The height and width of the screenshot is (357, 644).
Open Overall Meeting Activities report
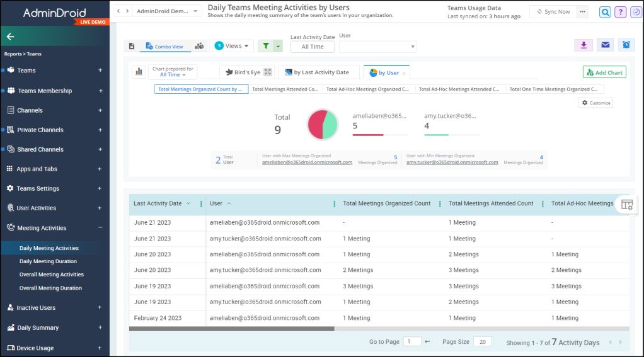pyautogui.click(x=51, y=275)
